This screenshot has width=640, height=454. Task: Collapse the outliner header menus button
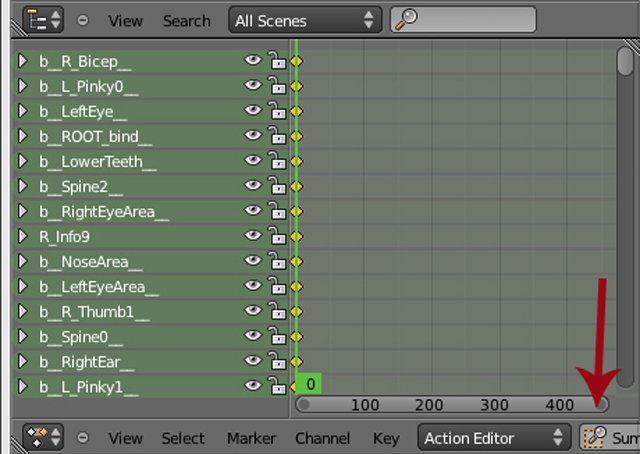click(83, 20)
